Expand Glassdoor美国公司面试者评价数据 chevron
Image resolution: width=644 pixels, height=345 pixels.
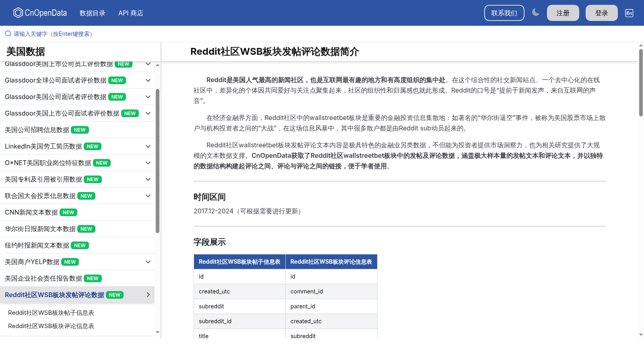tap(148, 97)
